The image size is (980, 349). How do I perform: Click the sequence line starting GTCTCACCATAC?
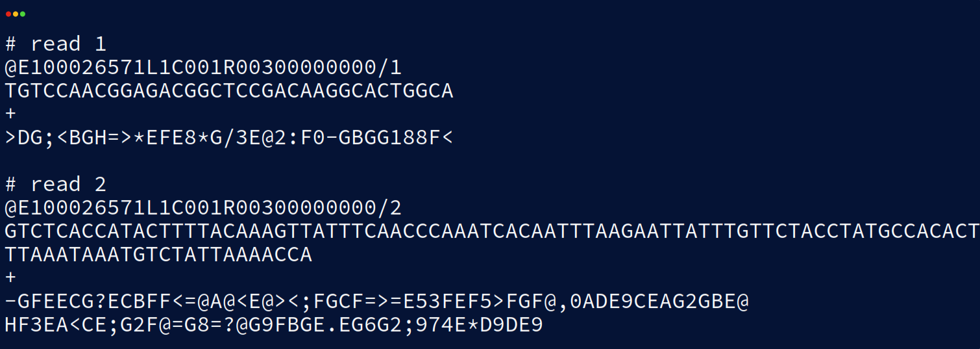(x=491, y=231)
